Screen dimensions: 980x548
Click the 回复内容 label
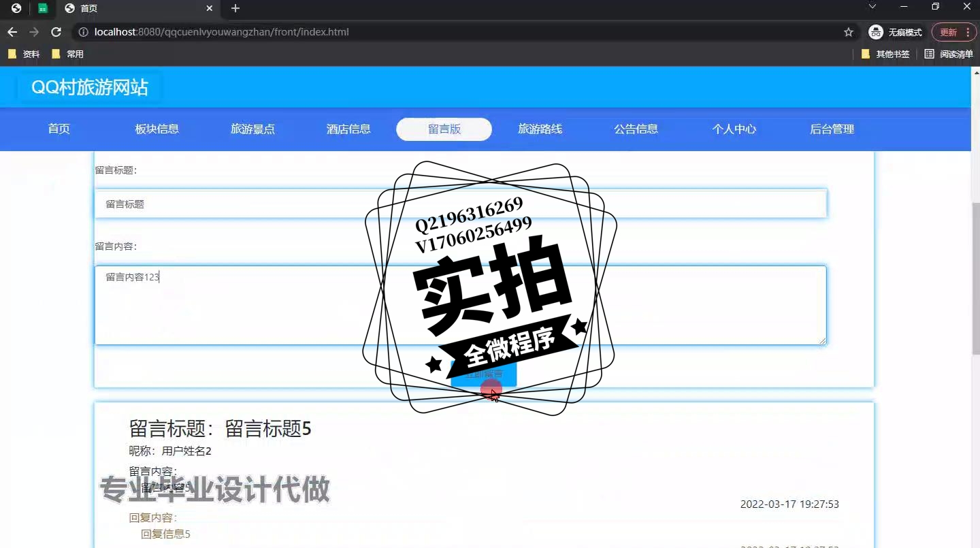153,518
